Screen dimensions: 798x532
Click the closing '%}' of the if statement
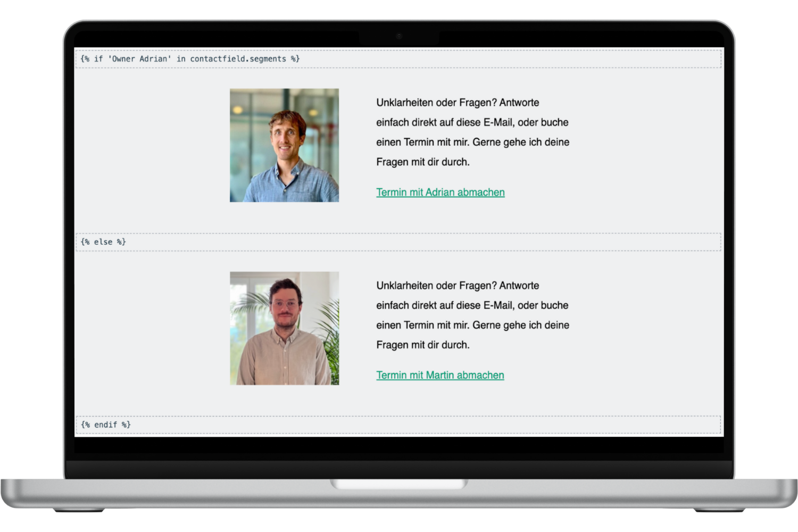(x=295, y=59)
